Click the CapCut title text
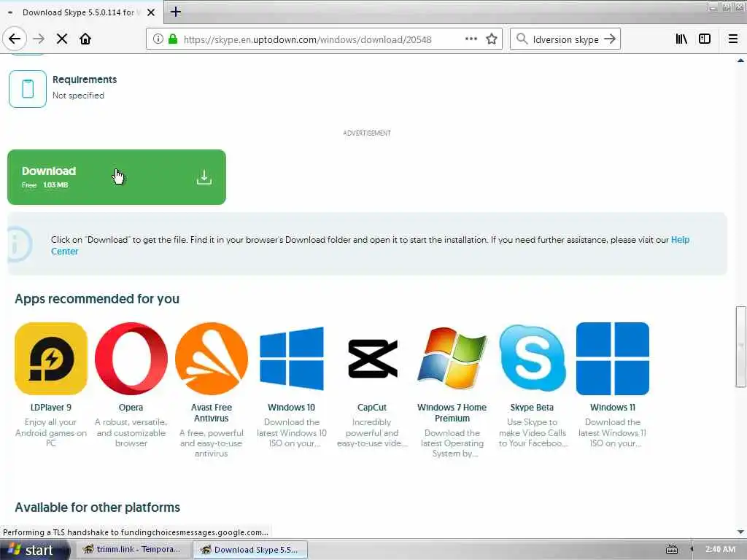The height and width of the screenshot is (560, 747). (x=372, y=408)
